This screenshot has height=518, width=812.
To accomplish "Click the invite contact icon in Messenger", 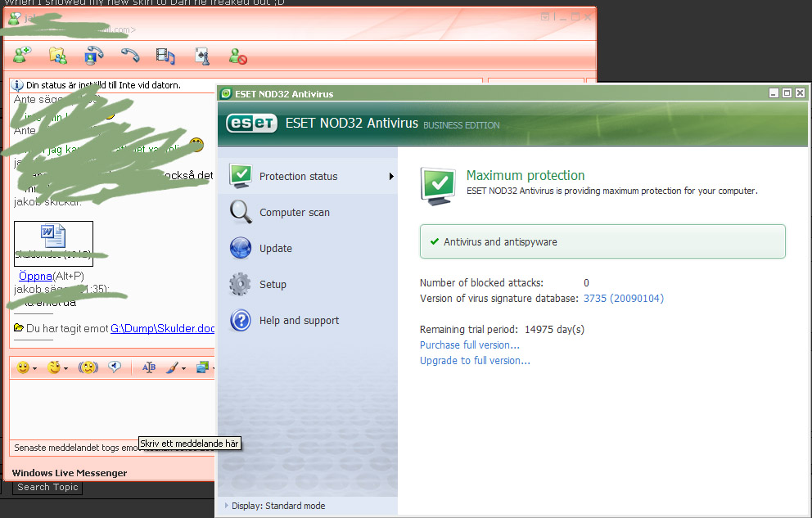I will tap(22, 55).
